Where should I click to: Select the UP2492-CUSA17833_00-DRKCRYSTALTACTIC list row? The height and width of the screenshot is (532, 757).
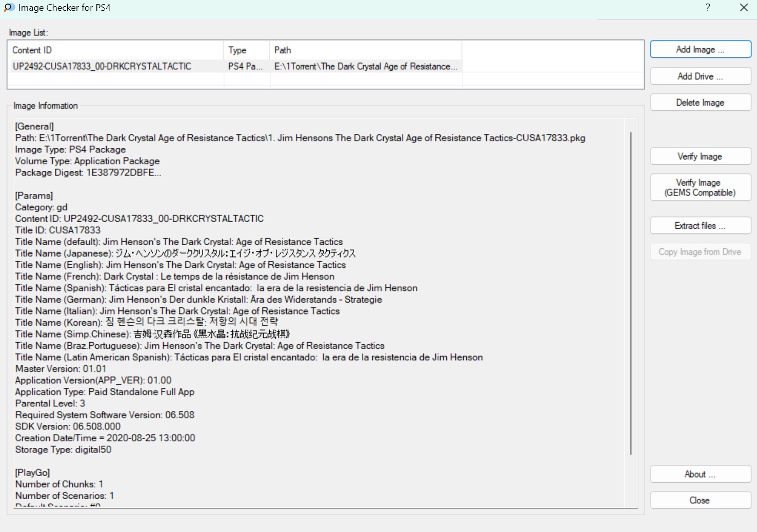click(102, 66)
